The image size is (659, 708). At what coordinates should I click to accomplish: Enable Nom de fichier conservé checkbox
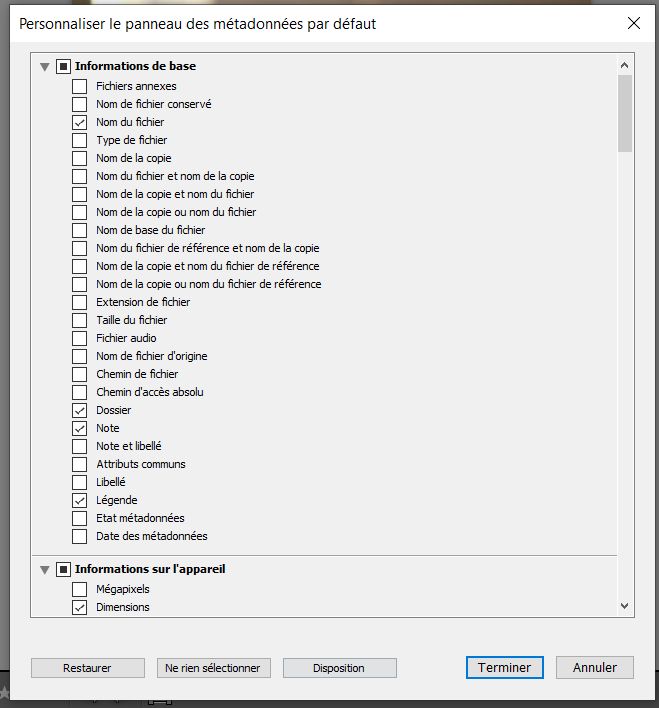pyautogui.click(x=79, y=104)
